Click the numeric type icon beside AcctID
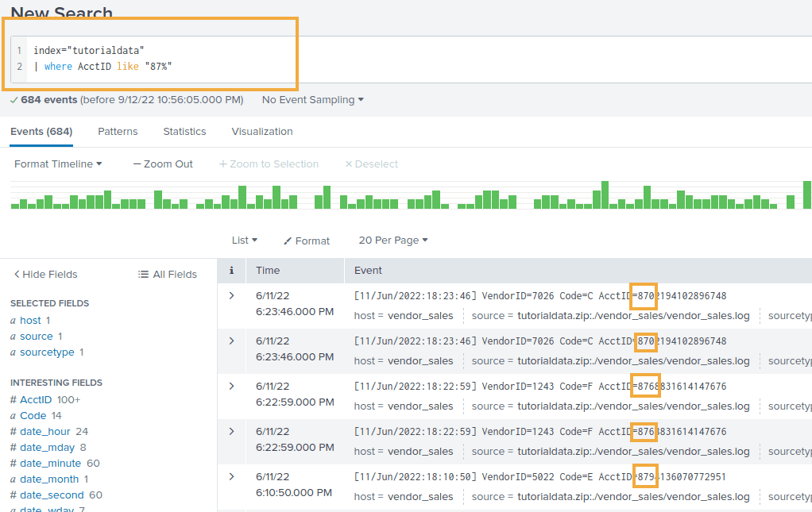Screen dimensions: 812x512 point(14,398)
